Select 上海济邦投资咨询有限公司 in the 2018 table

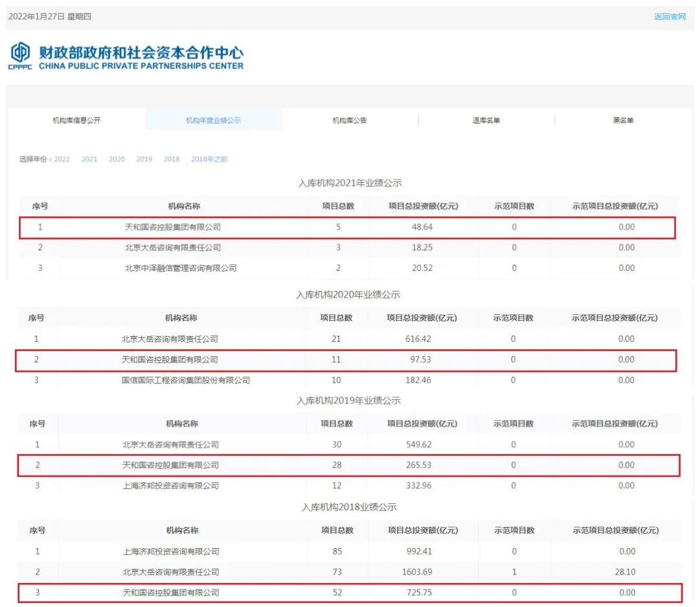tap(171, 552)
